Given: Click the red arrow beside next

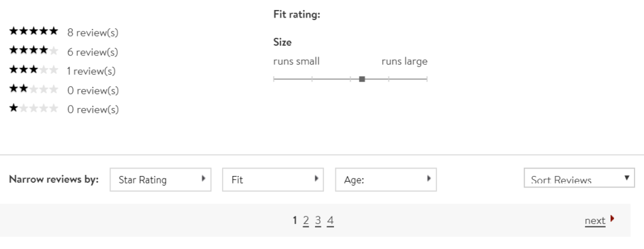Looking at the screenshot, I should (x=612, y=219).
